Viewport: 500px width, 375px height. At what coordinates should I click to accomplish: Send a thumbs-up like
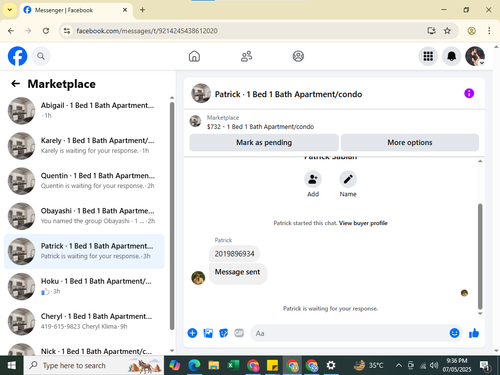pyautogui.click(x=474, y=333)
